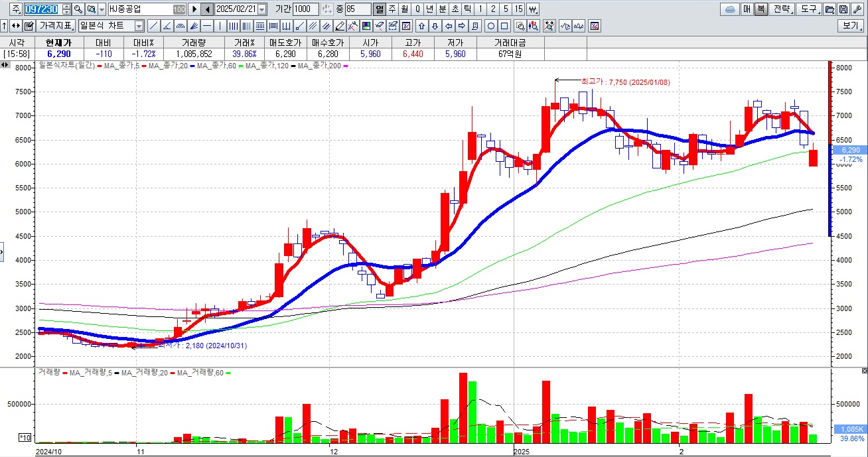Click the stock code field 097230
This screenshot has width=868, height=457.
coord(43,9)
